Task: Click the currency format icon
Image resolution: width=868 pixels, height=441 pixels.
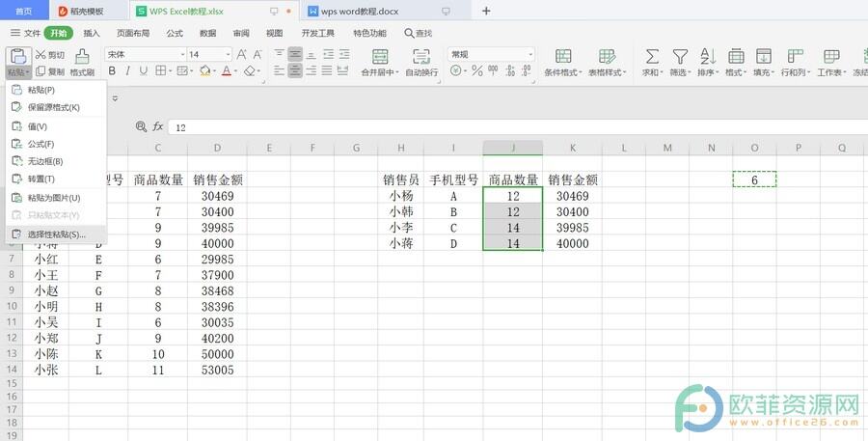Action: point(456,70)
